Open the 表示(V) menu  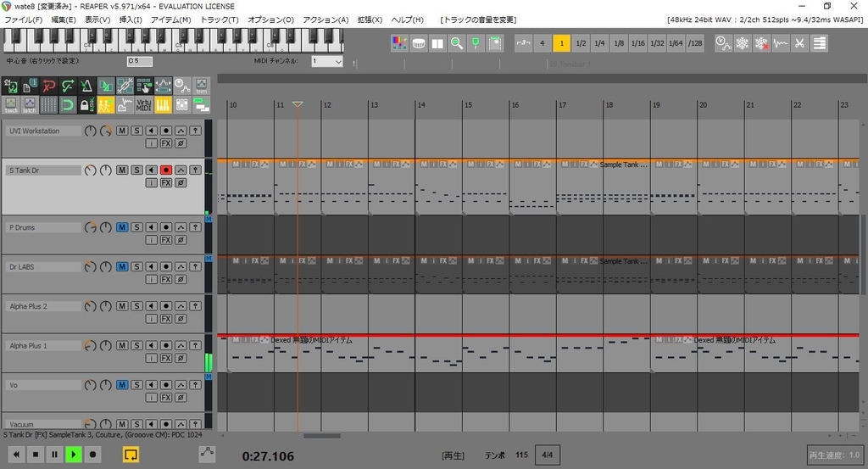[97, 20]
